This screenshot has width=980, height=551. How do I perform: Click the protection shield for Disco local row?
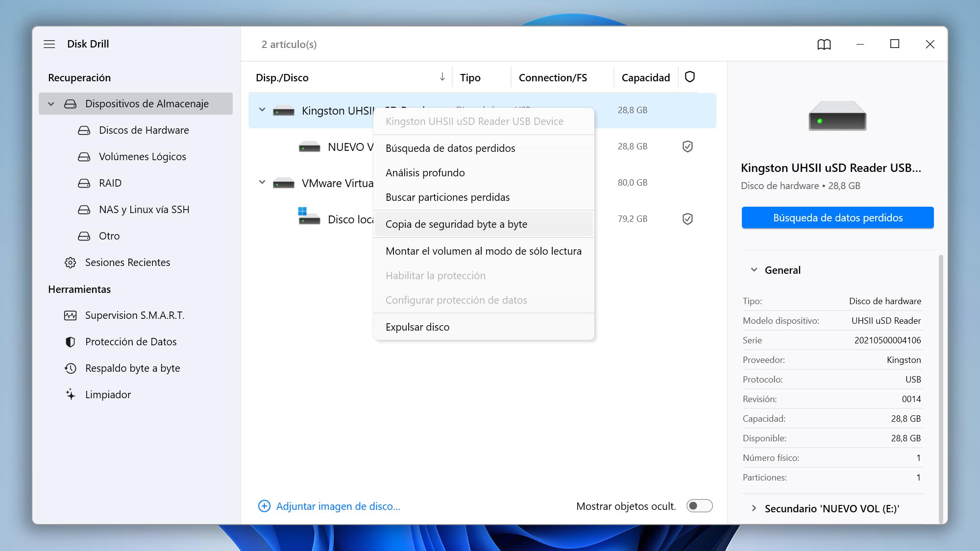tap(687, 219)
